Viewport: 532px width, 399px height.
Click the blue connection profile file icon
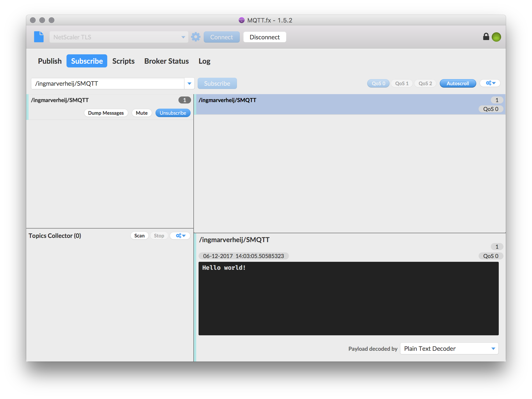(x=39, y=37)
